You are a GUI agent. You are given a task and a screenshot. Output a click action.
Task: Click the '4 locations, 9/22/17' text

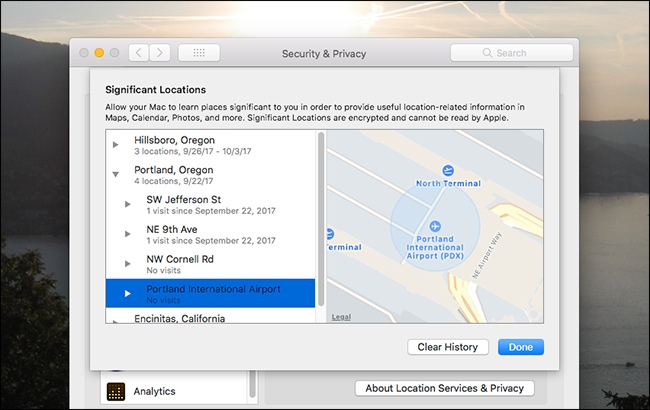(x=174, y=181)
